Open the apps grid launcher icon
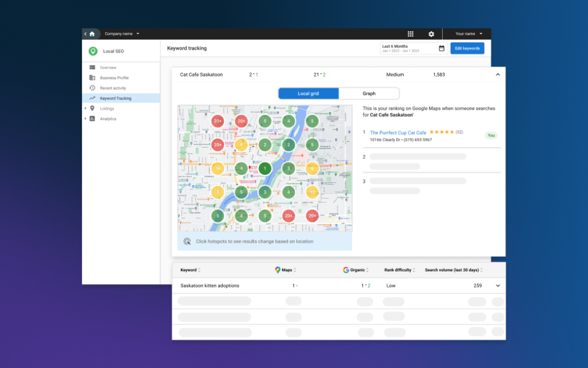 tap(411, 34)
